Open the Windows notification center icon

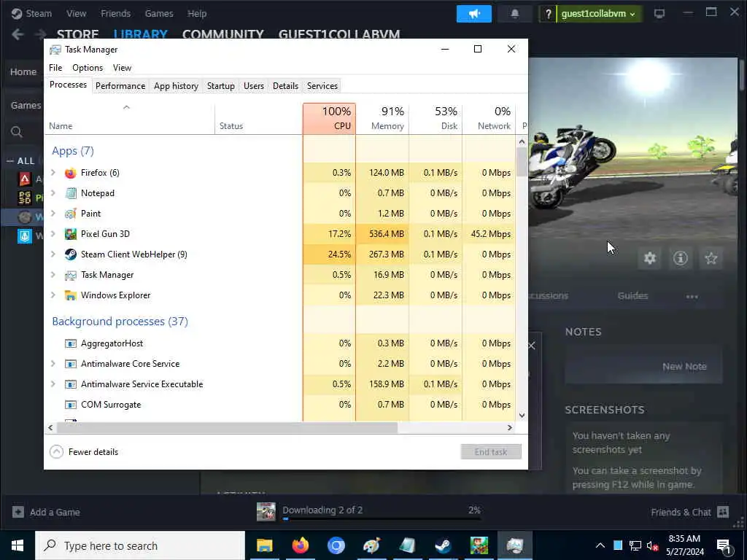(723, 545)
